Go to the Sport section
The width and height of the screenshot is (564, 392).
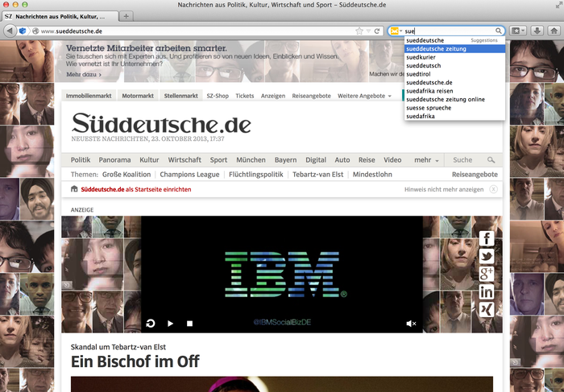tap(218, 160)
